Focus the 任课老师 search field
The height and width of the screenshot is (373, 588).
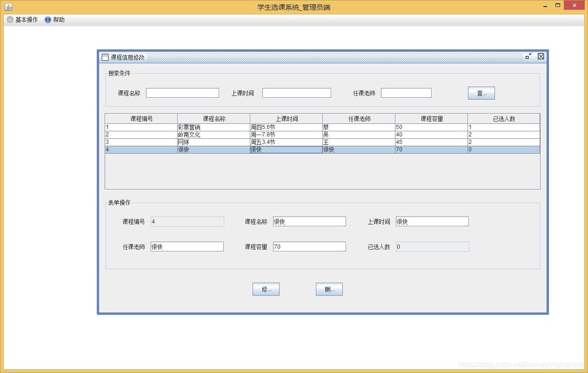coord(406,93)
